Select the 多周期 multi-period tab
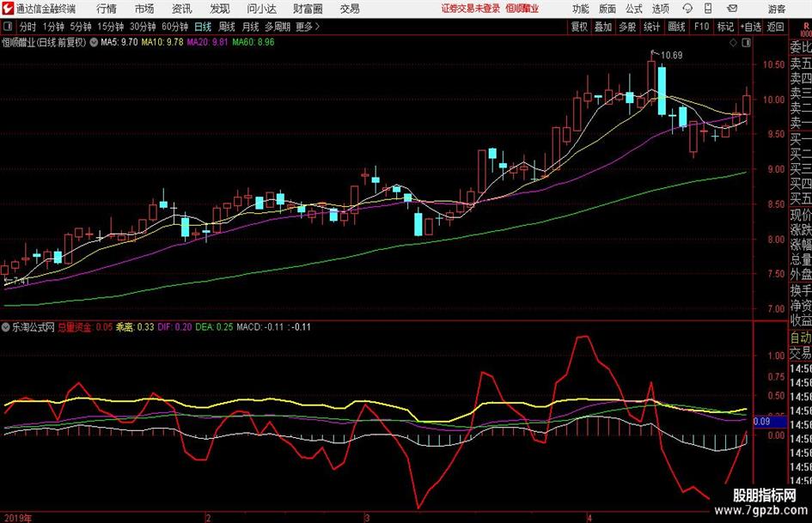812x523 pixels. coord(278,27)
